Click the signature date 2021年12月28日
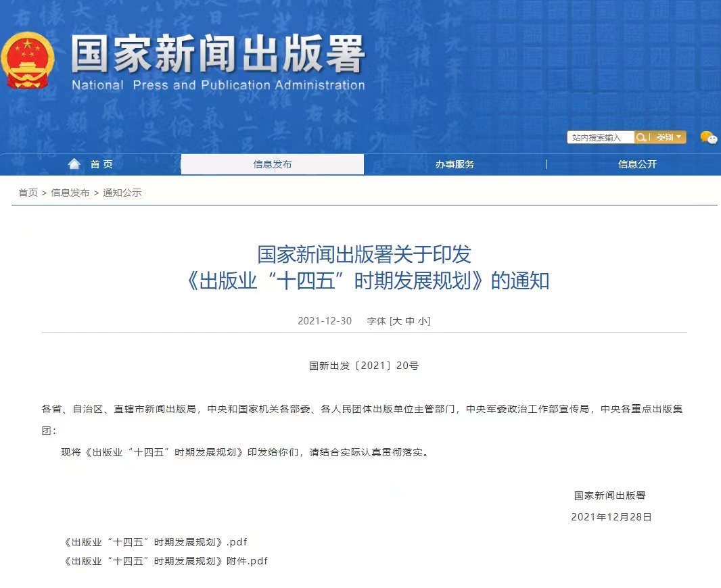This screenshot has width=721, height=588. coord(611,517)
